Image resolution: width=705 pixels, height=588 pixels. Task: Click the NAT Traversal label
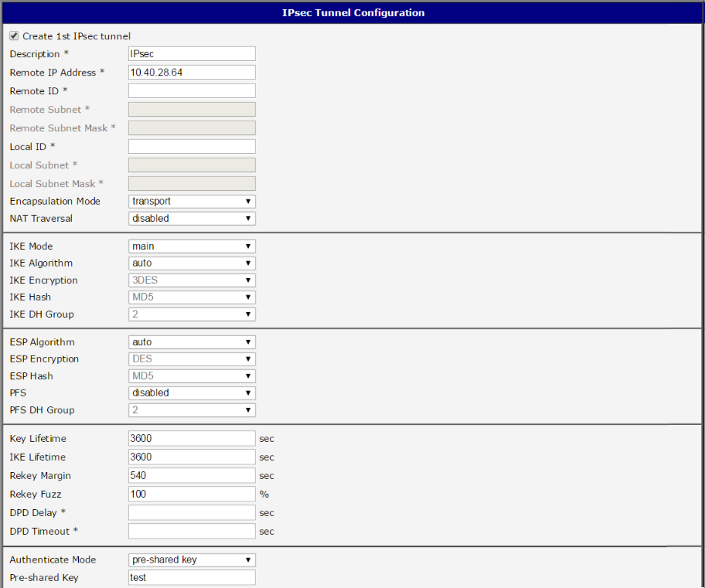[x=41, y=219]
